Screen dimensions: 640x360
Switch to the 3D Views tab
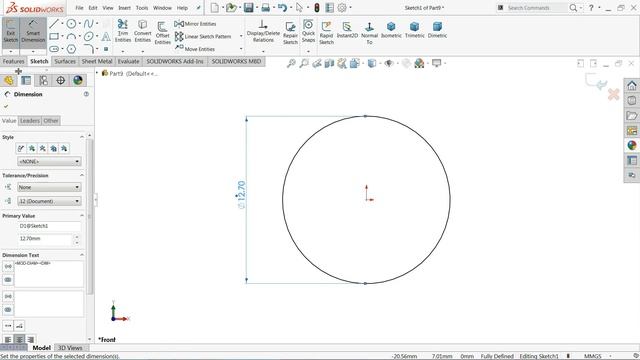pyautogui.click(x=70, y=348)
